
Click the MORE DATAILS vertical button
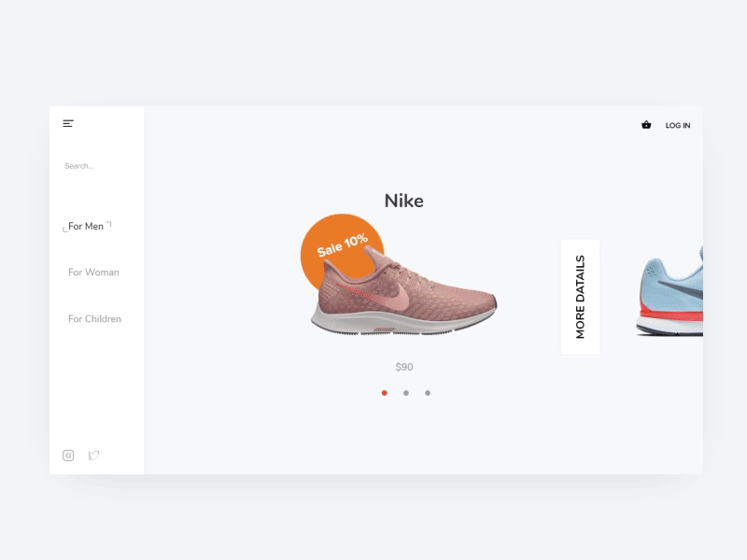click(580, 297)
